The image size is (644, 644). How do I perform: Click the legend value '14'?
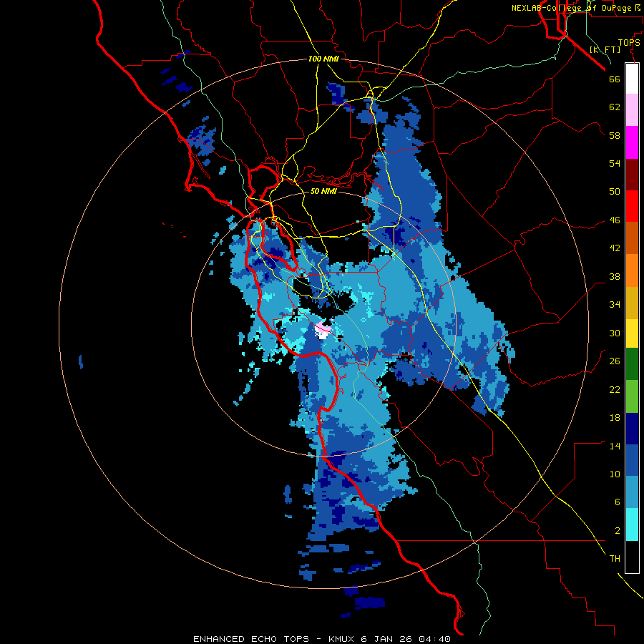pyautogui.click(x=615, y=446)
